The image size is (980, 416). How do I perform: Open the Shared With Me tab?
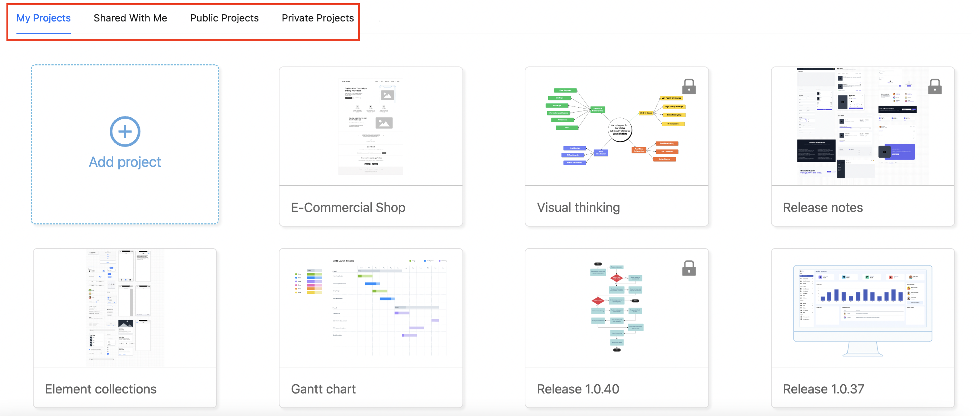[130, 18]
